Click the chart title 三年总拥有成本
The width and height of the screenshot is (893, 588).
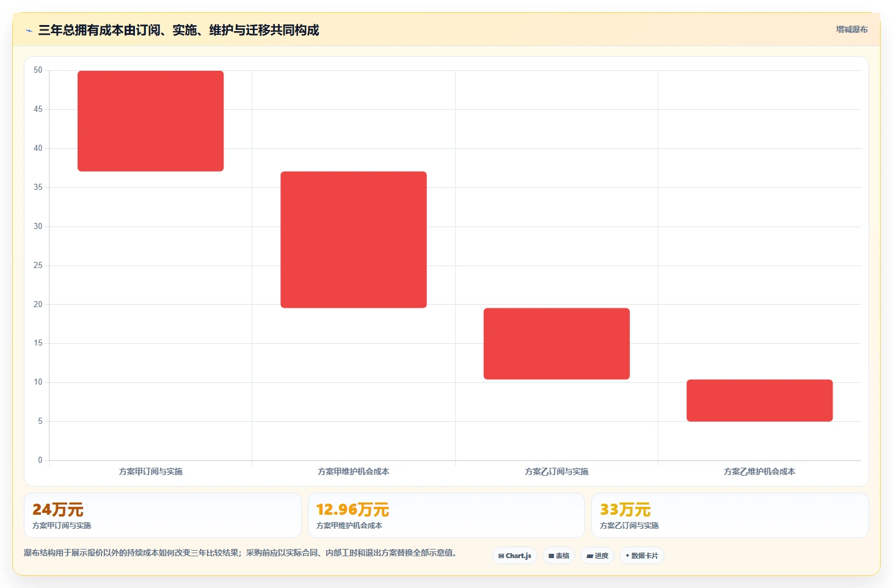(178, 30)
